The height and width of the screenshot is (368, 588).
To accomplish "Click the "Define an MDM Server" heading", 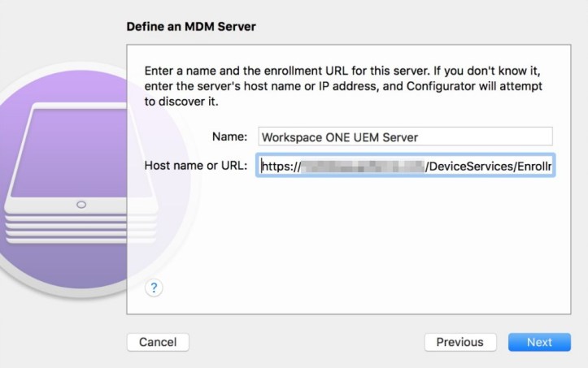I will coord(191,27).
